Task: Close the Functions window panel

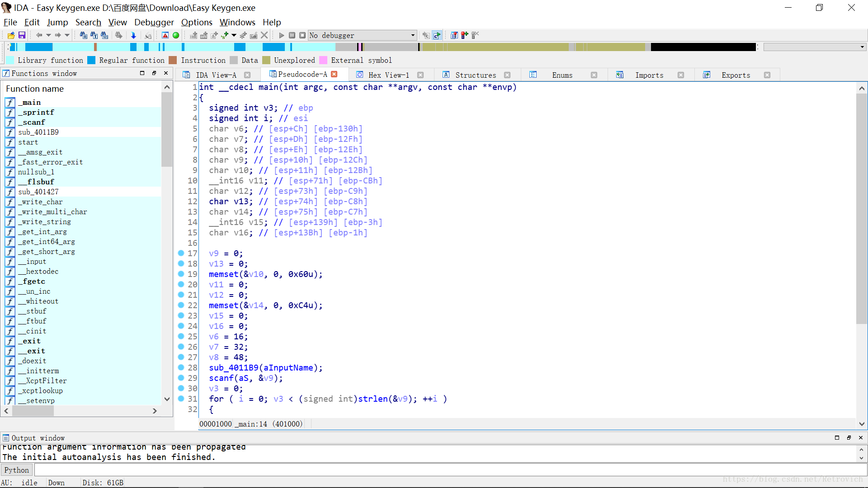Action: click(166, 73)
